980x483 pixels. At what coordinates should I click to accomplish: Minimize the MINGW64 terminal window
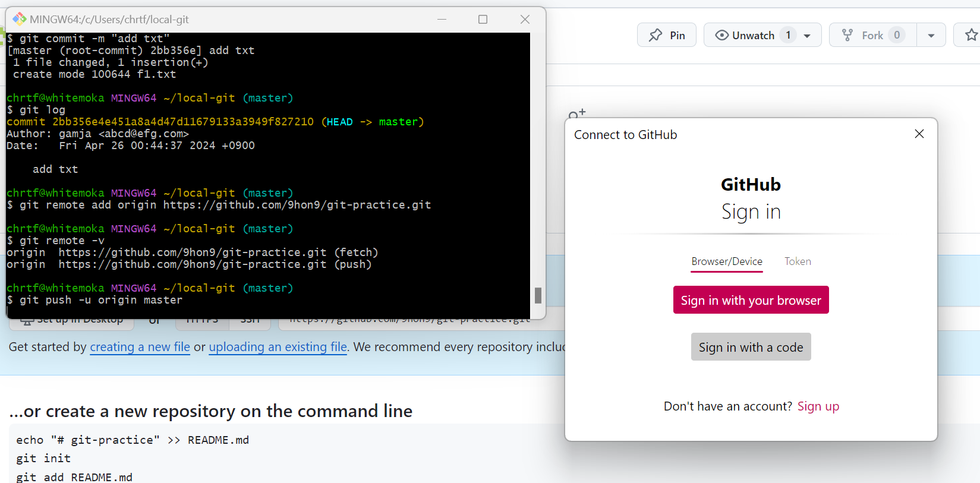[442, 19]
